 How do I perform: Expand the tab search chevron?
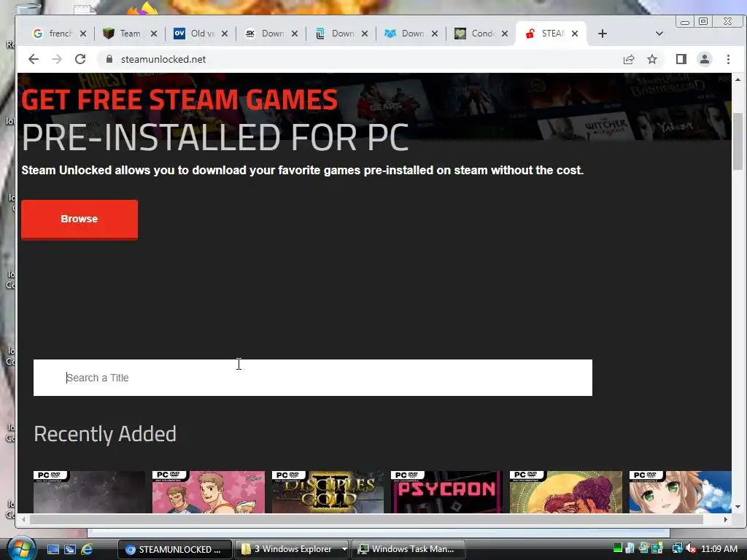659,34
